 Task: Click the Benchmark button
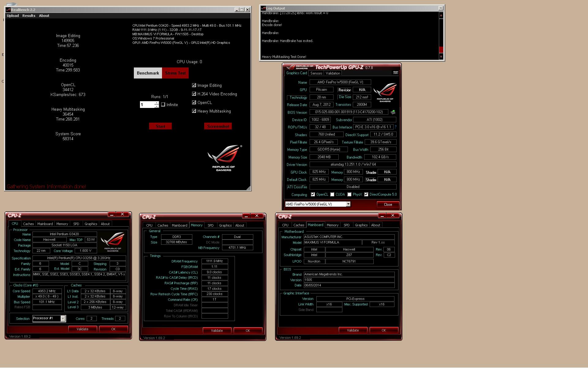pos(148,73)
